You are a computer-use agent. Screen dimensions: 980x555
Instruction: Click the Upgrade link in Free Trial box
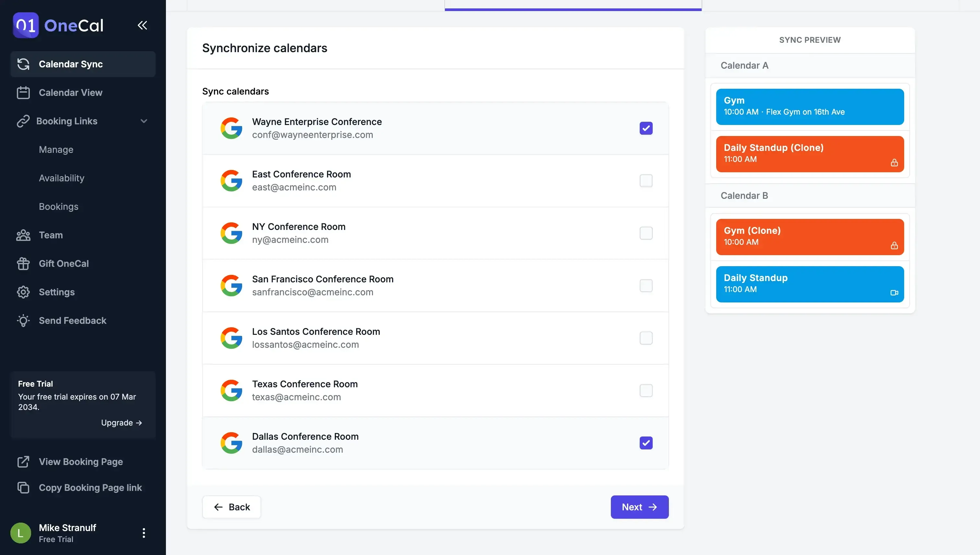(121, 422)
